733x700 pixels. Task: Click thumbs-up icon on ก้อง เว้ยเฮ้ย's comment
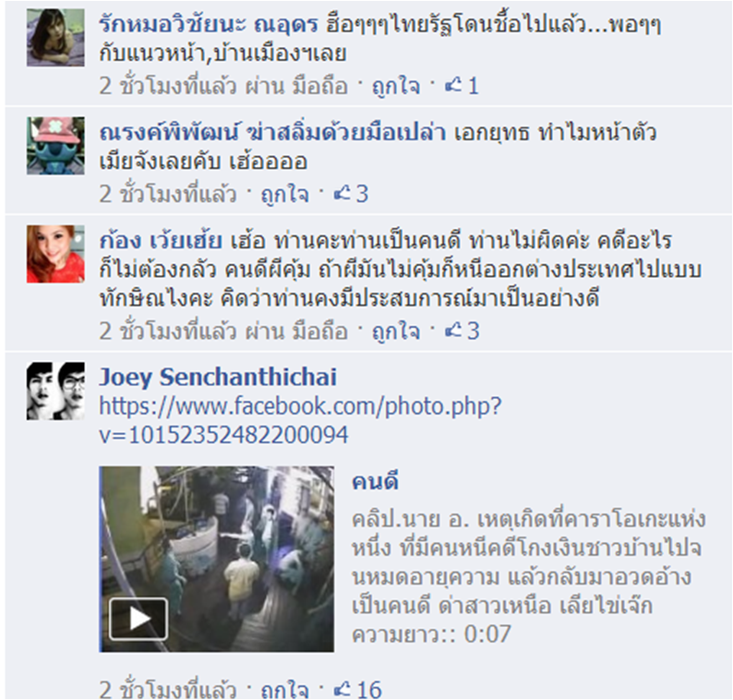pos(453,331)
